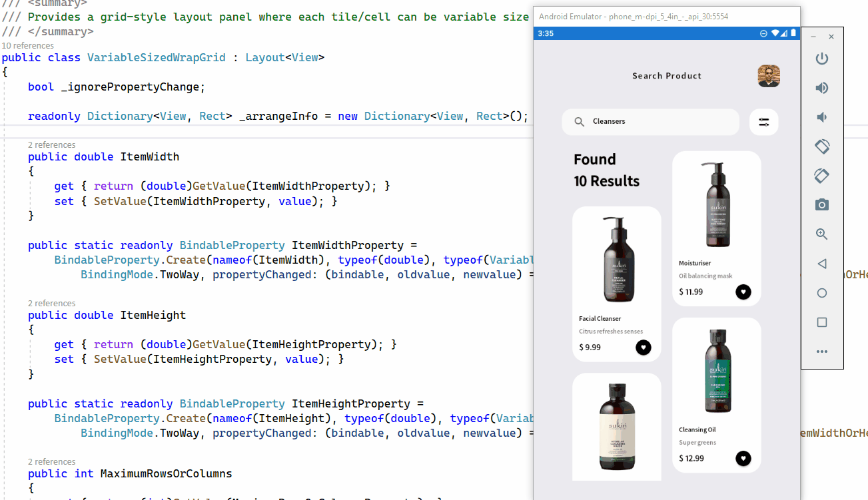Select the 'Cleansing Oil' product title
The image size is (868, 500).
point(697,429)
